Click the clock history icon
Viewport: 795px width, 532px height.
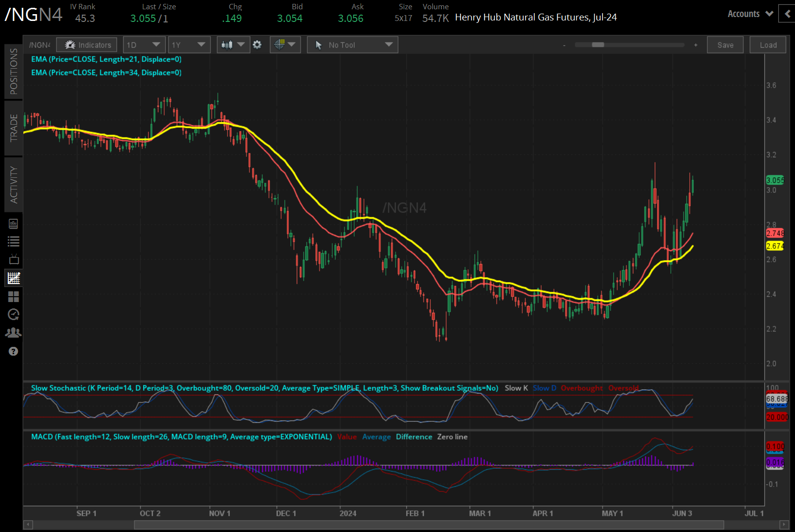(x=14, y=315)
